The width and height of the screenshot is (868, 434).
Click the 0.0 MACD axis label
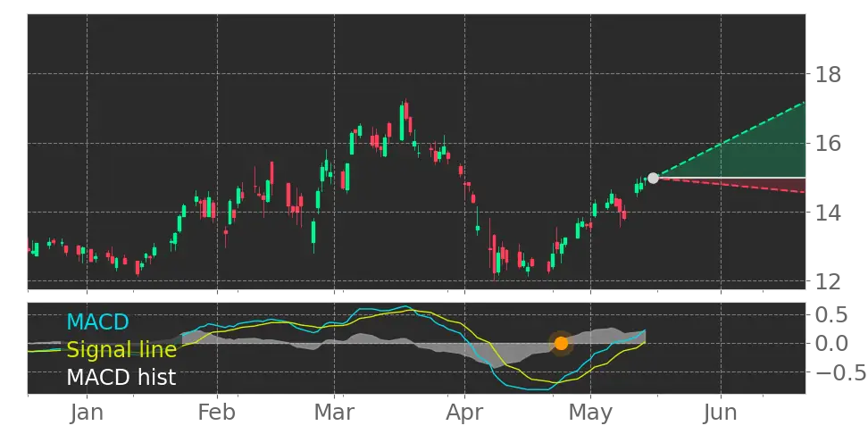point(830,344)
